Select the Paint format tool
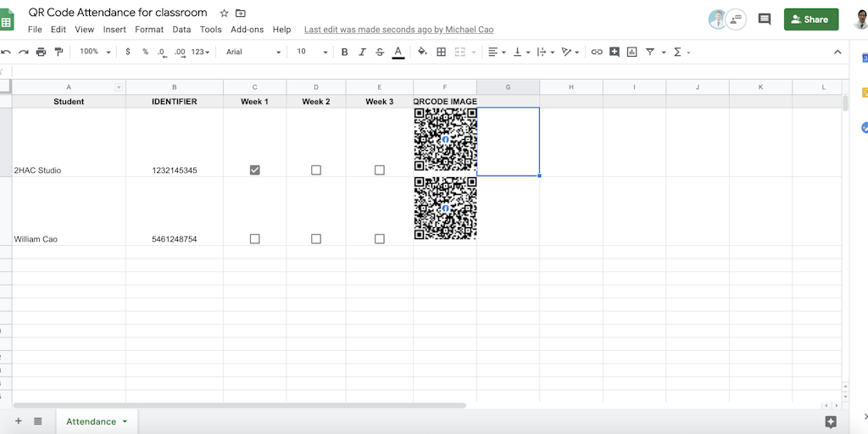The image size is (868, 434). pyautogui.click(x=58, y=52)
